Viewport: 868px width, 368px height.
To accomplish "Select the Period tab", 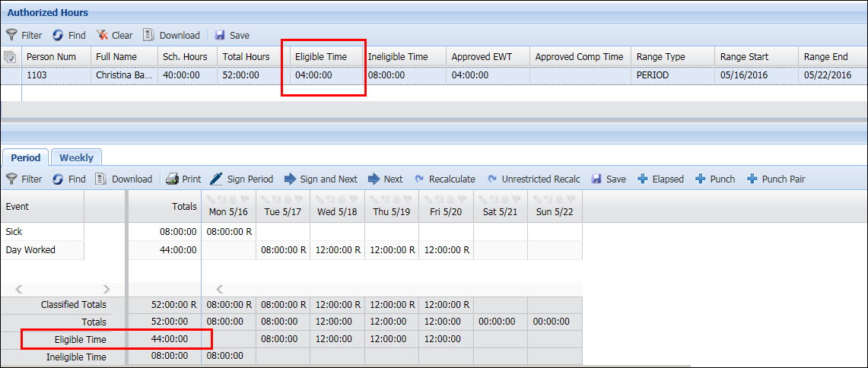I will pos(25,157).
